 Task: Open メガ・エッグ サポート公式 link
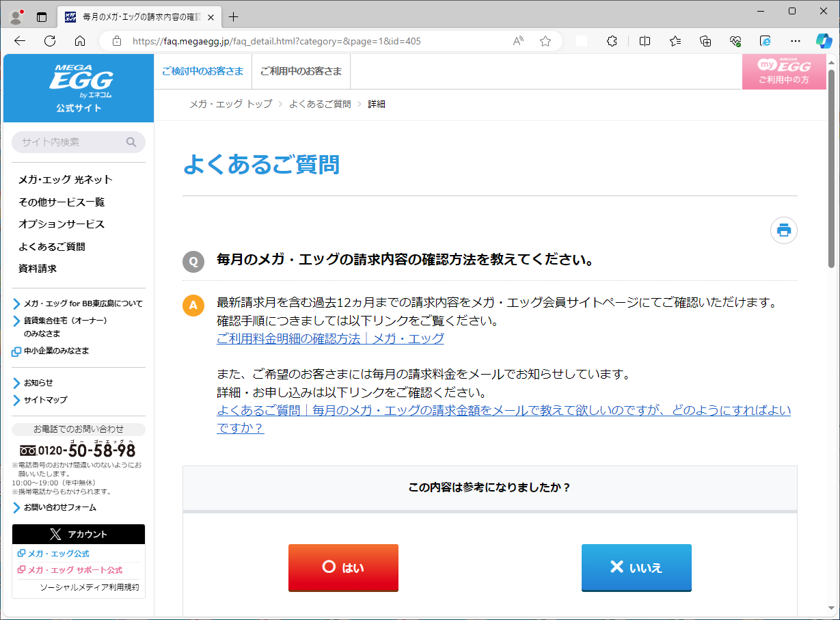[x=70, y=570]
